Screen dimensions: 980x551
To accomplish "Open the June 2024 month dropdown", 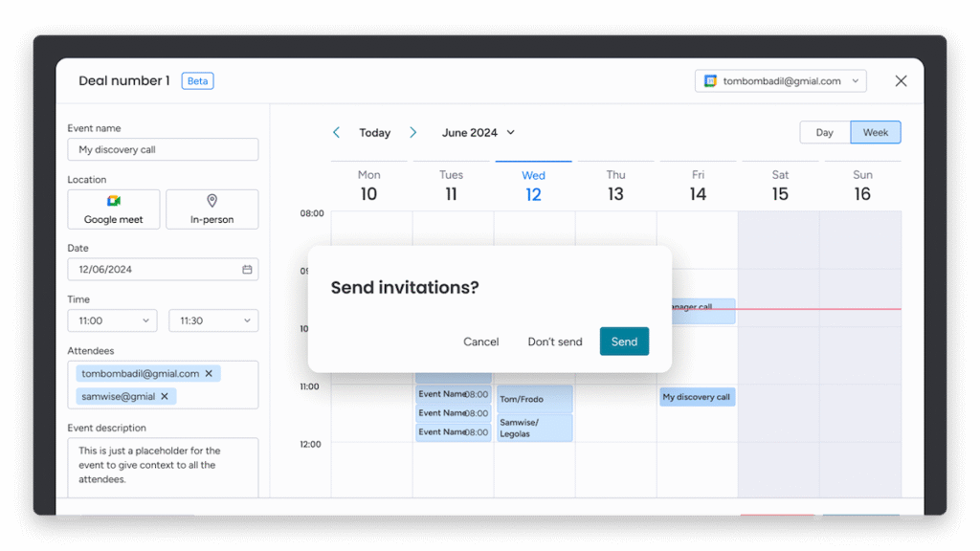I will 479,132.
